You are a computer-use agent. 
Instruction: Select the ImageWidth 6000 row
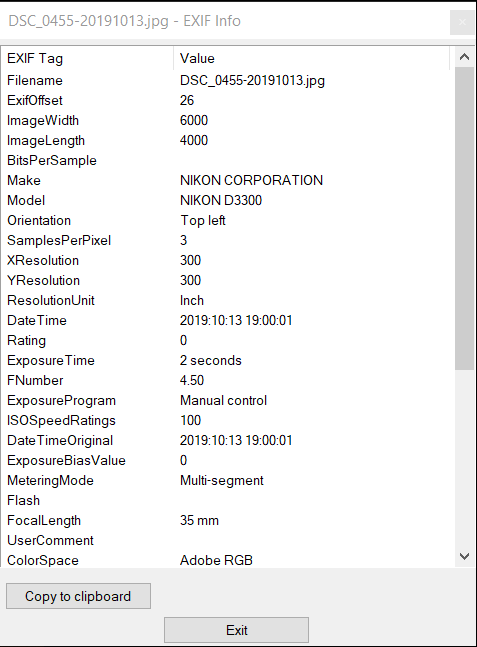[225, 120]
